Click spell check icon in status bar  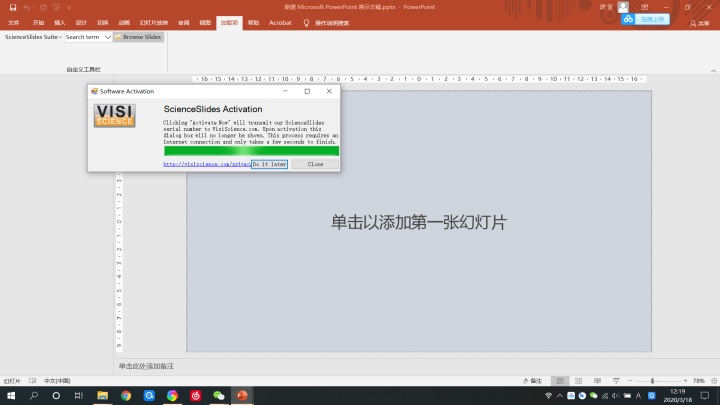point(33,381)
